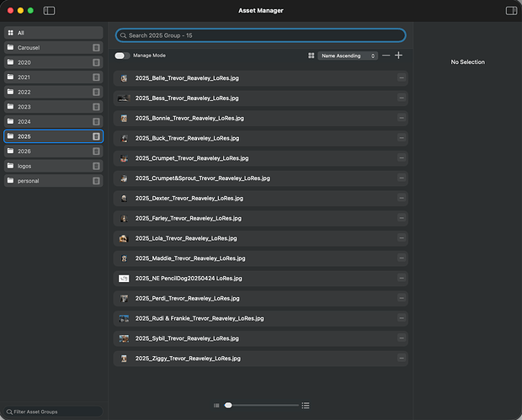Image resolution: width=522 pixels, height=420 pixels.
Task: Click the Search 2025 Group field
Action: 261,35
